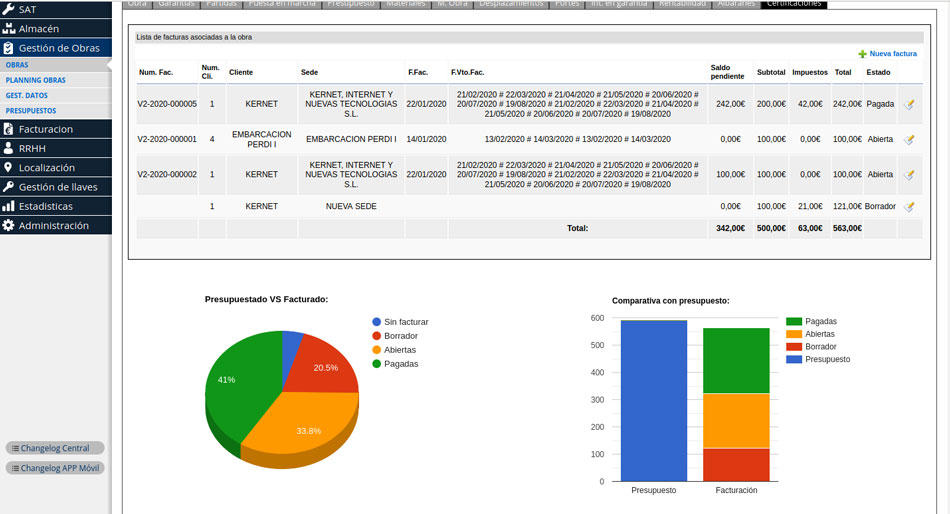Click the Saldo pendiente column header
Image resolution: width=950 pixels, height=514 pixels.
point(727,72)
